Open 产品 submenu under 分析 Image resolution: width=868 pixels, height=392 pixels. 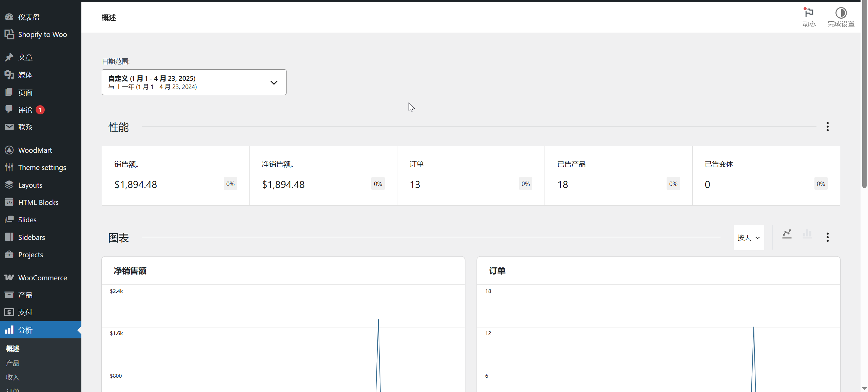point(13,363)
